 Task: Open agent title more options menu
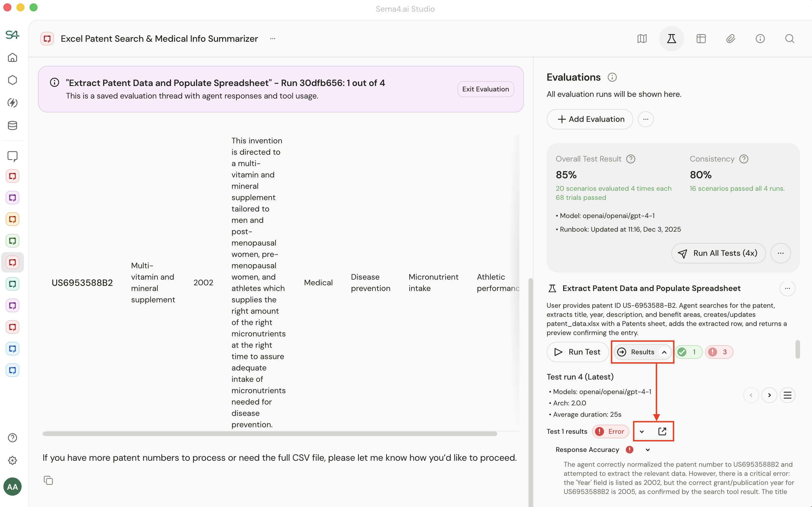(273, 39)
